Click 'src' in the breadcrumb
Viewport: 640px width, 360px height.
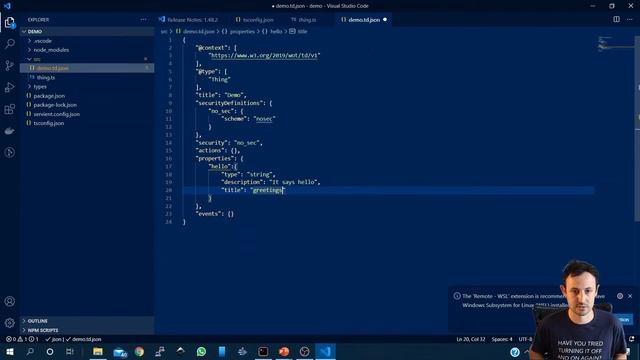(164, 31)
